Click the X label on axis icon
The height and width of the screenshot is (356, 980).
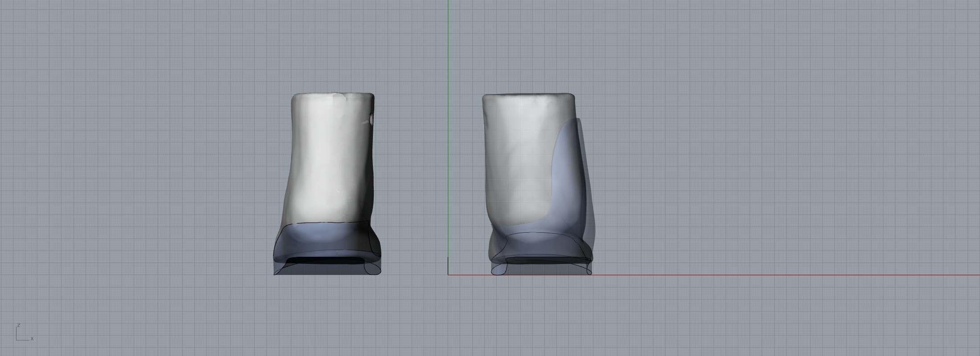(32, 339)
